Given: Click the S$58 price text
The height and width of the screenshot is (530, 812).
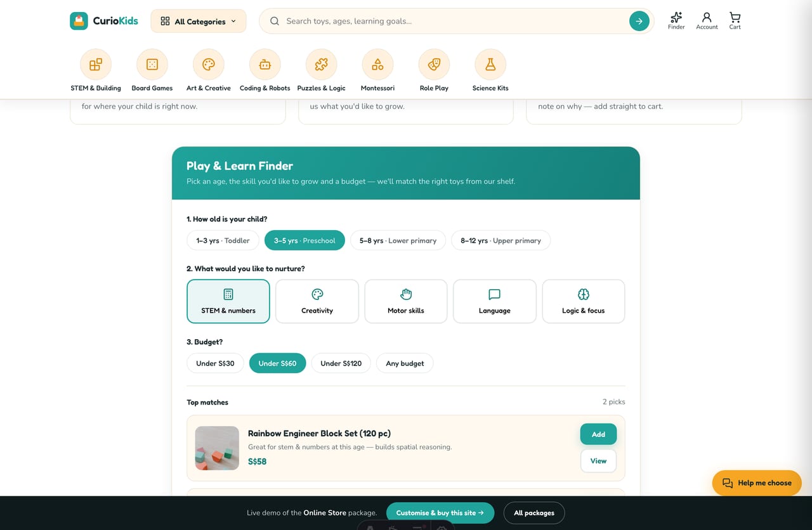Looking at the screenshot, I should [x=257, y=462].
